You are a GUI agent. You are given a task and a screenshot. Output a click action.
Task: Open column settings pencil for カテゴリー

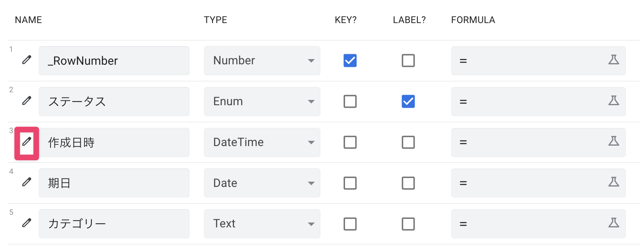pos(27,223)
